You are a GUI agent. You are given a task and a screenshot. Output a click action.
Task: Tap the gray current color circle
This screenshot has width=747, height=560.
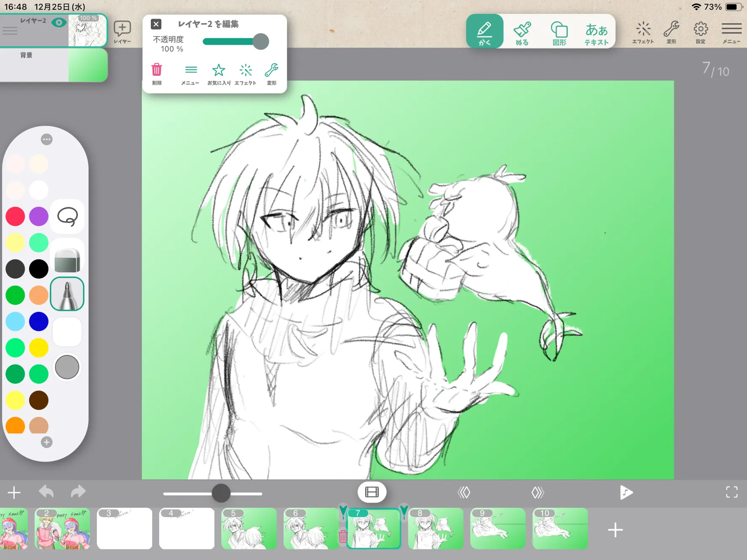pyautogui.click(x=67, y=367)
